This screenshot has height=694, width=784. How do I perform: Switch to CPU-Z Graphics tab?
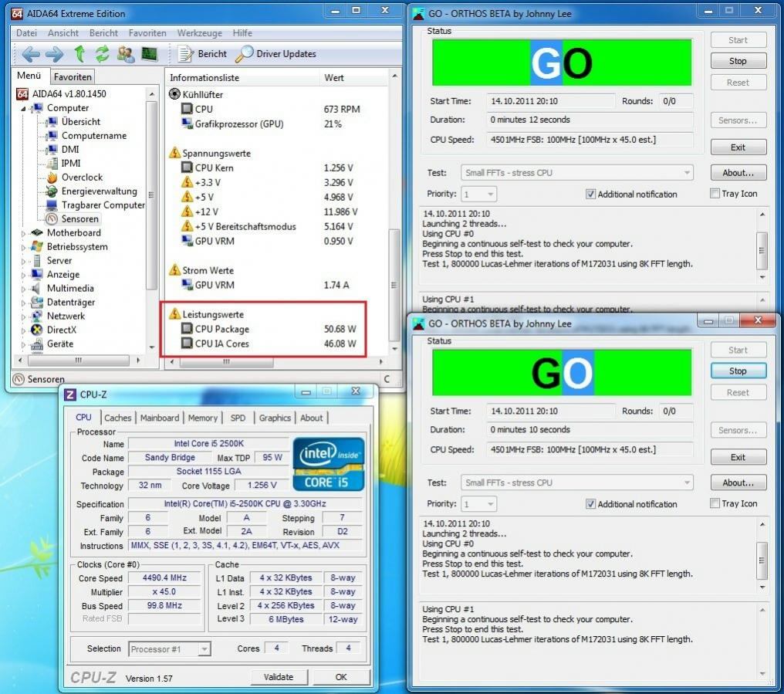point(275,418)
